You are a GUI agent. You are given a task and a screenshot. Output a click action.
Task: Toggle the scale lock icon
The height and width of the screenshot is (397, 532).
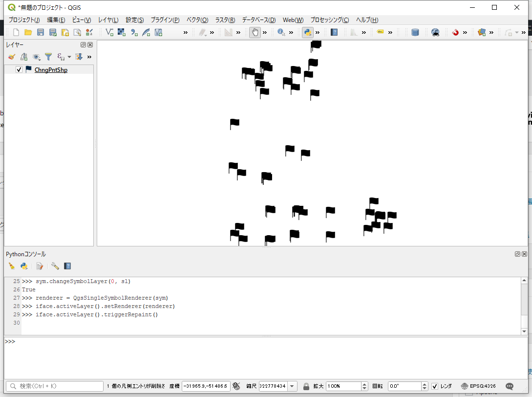point(306,386)
